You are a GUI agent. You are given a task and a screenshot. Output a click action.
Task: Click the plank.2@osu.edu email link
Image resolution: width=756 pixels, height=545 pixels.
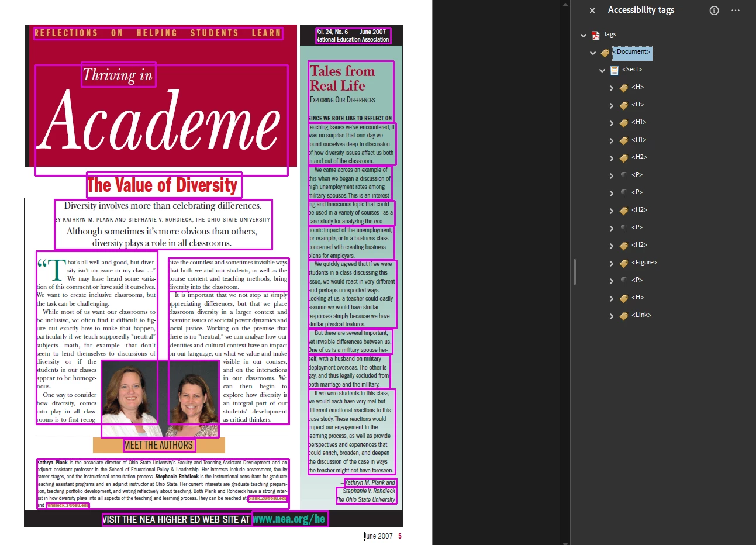[x=268, y=499]
